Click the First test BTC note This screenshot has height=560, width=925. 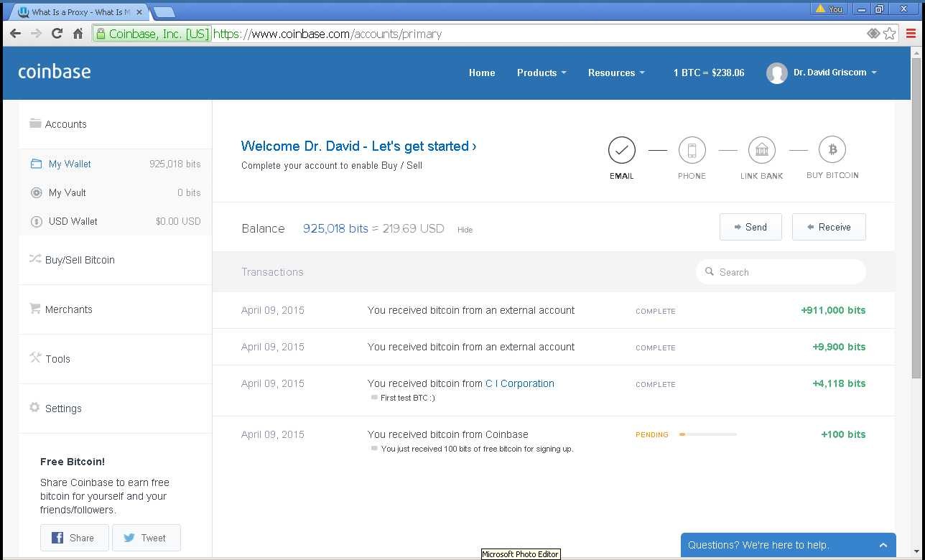407,398
